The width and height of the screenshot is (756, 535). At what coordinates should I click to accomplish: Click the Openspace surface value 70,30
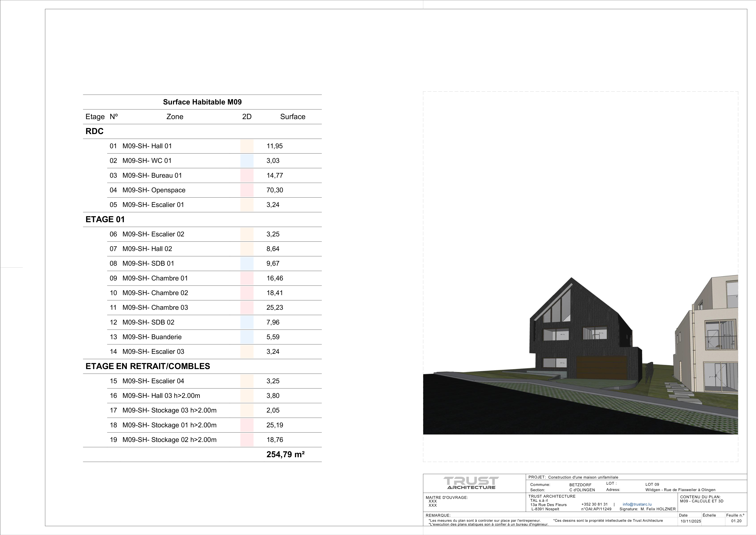click(x=275, y=190)
